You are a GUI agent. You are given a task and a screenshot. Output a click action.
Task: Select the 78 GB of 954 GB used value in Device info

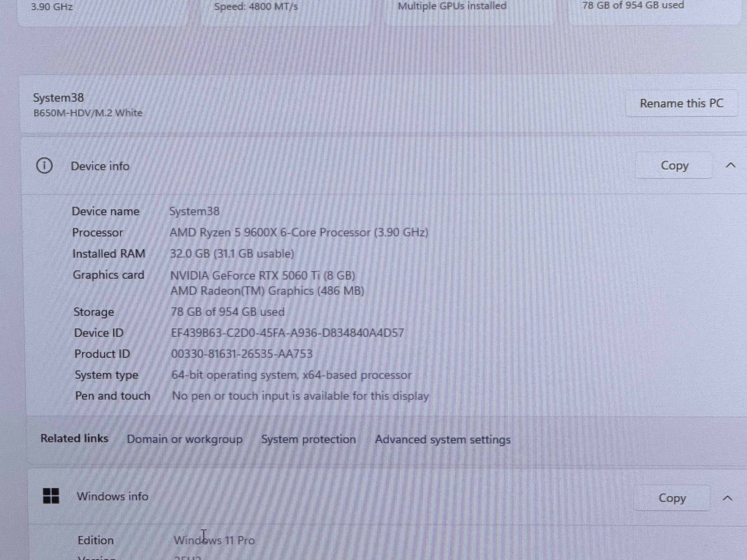228,312
